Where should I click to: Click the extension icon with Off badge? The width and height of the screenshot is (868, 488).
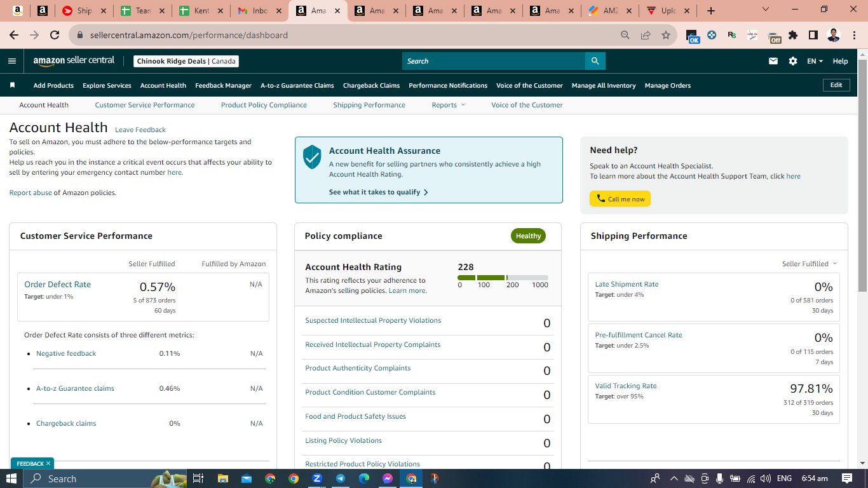click(773, 36)
